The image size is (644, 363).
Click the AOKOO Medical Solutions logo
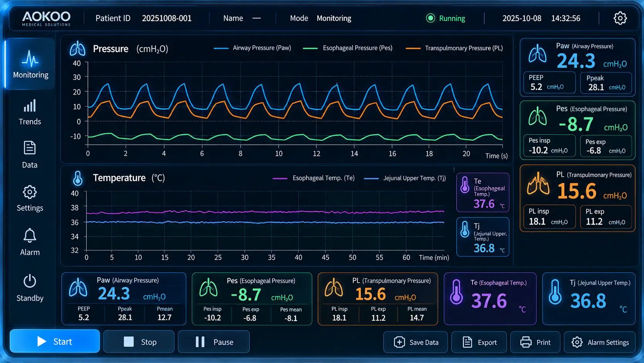pos(46,18)
